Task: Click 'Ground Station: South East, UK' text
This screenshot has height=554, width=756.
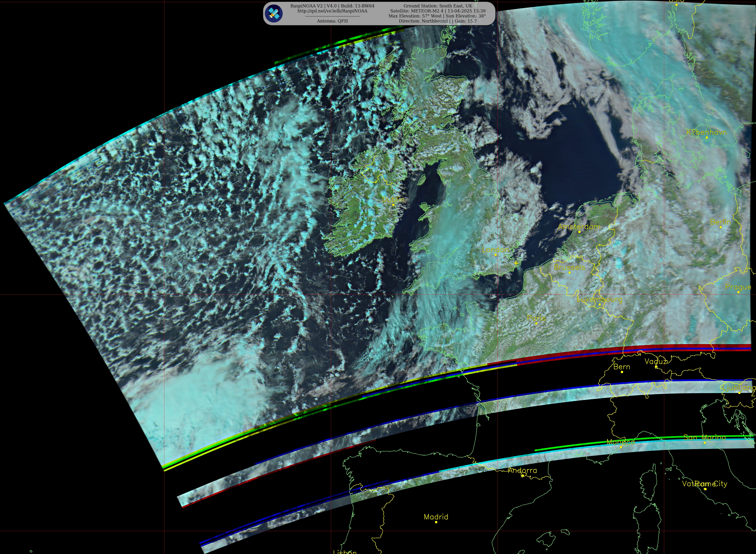Action: [x=438, y=6]
